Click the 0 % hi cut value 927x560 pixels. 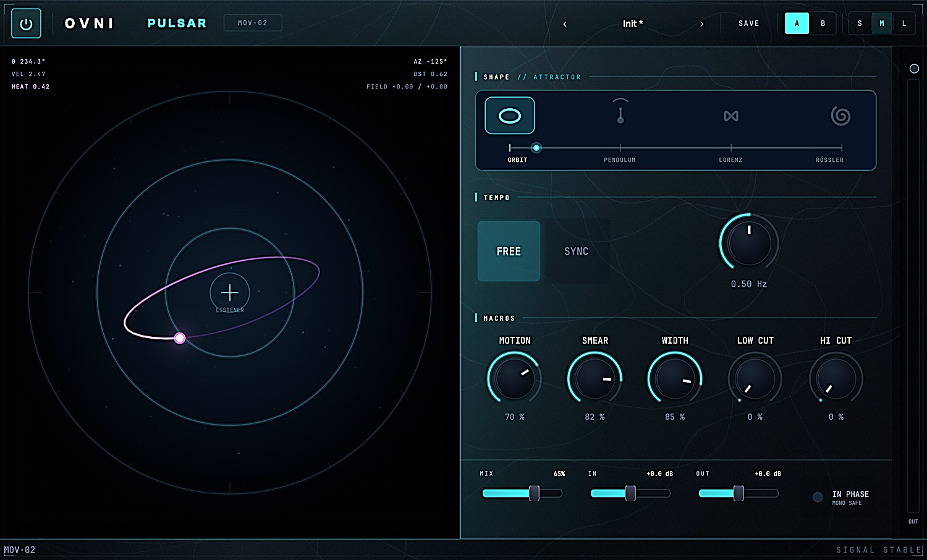coord(836,417)
